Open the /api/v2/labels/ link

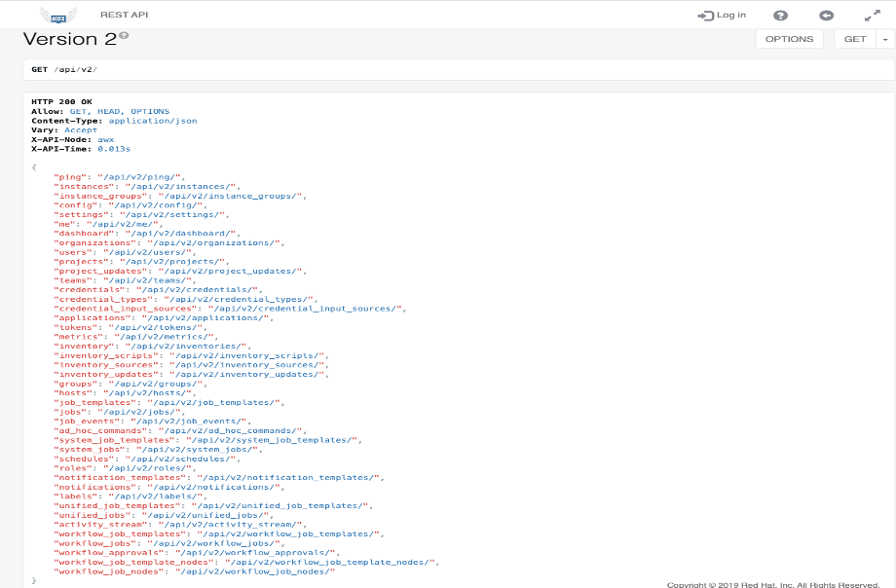(x=156, y=496)
